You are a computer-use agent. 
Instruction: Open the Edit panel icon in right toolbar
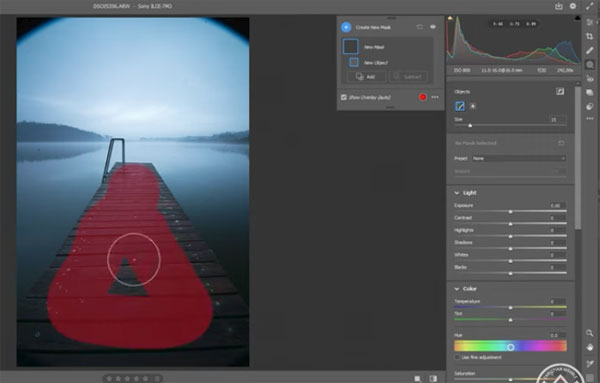[590, 23]
